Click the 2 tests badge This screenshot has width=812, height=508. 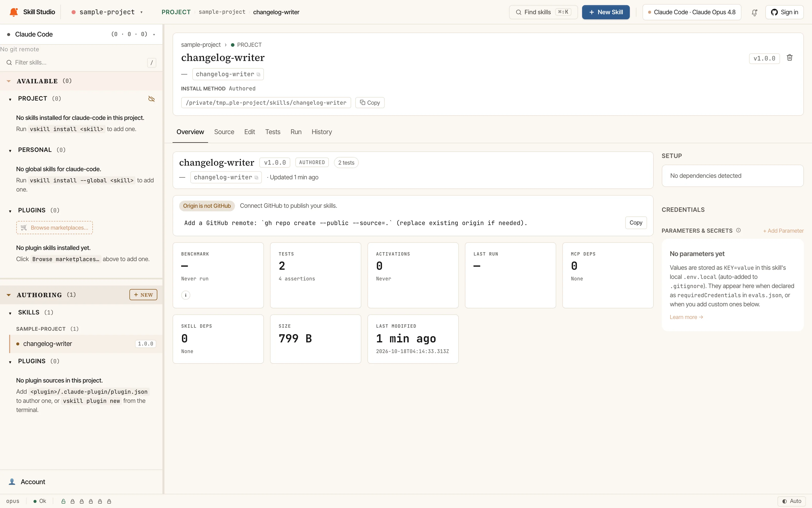tap(346, 163)
